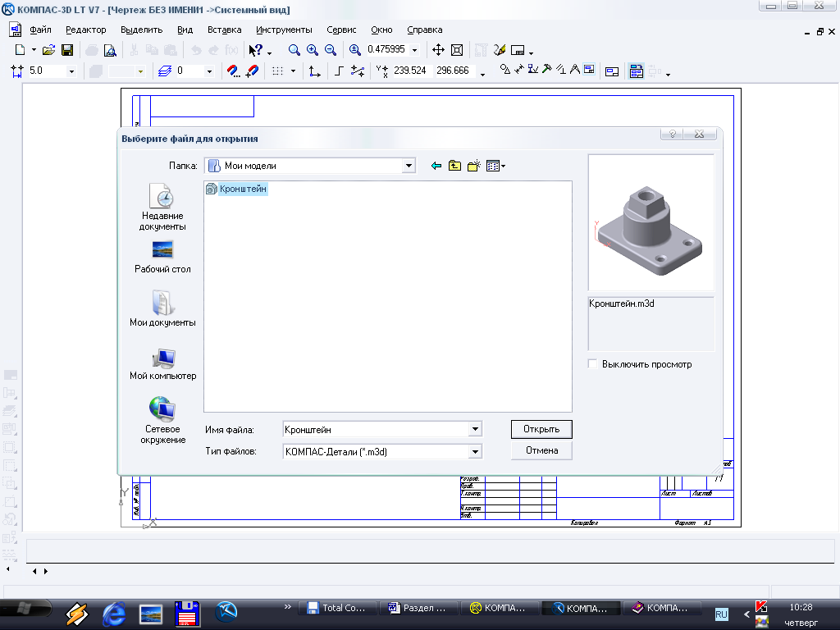Open the Редактор menu

pos(85,30)
